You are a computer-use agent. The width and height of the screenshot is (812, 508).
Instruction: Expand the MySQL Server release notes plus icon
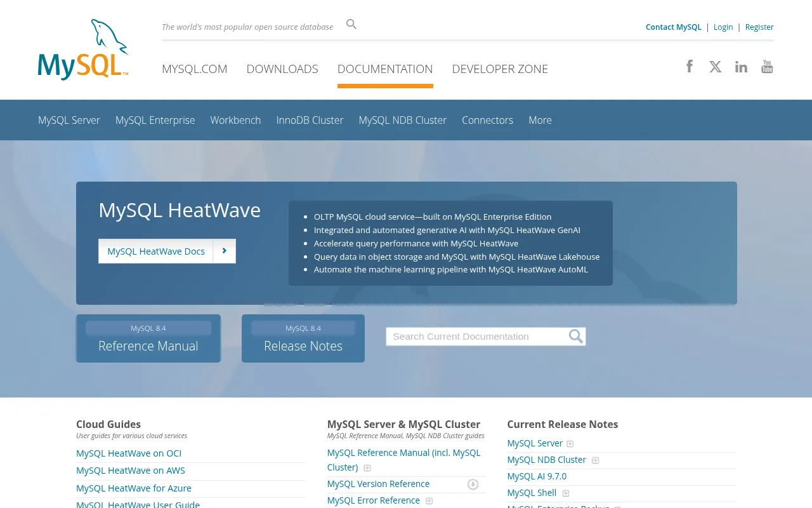570,444
